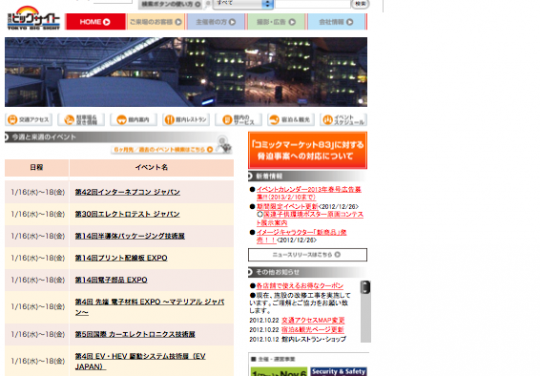Open the イベントスケジュール icon button
Viewport: 540px width, 376px height.
point(343,119)
